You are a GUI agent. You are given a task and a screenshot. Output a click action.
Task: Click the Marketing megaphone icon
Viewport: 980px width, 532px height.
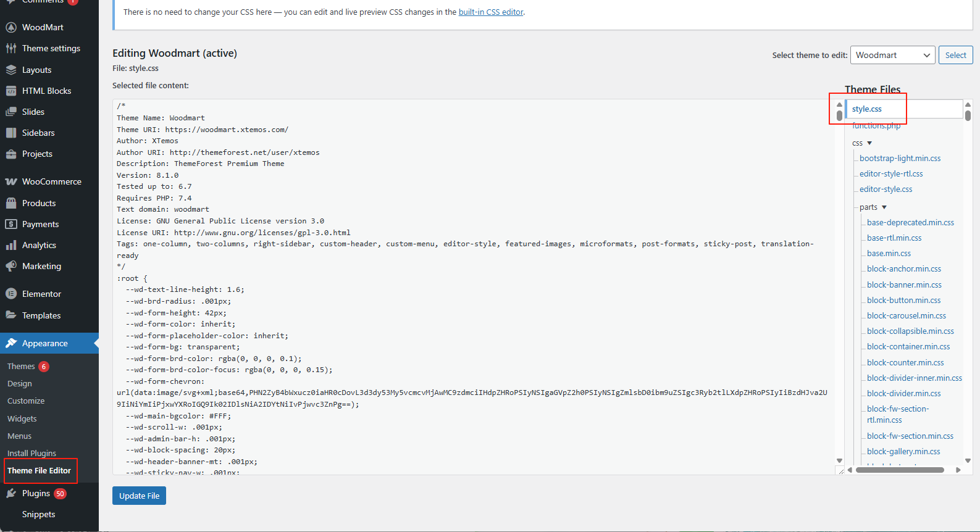coord(11,266)
